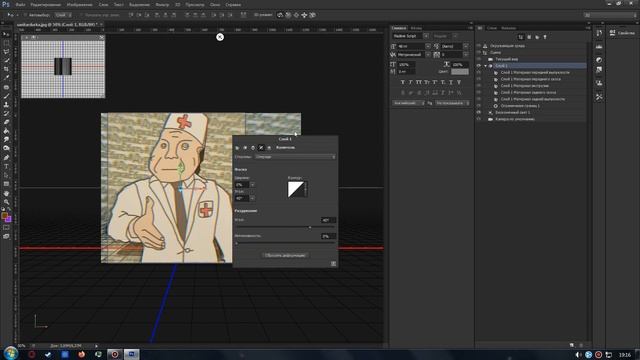Open the Фильтр menu
The height and width of the screenshot is (360, 640).
162,4
